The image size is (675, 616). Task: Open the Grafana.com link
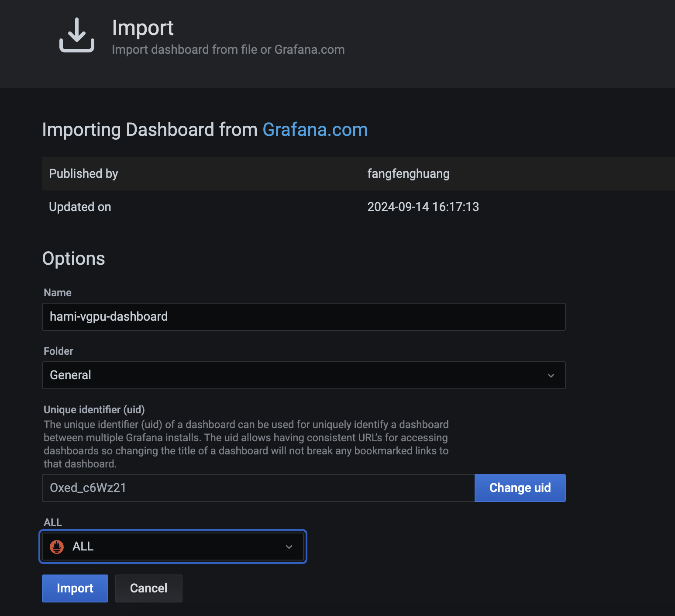tap(315, 130)
